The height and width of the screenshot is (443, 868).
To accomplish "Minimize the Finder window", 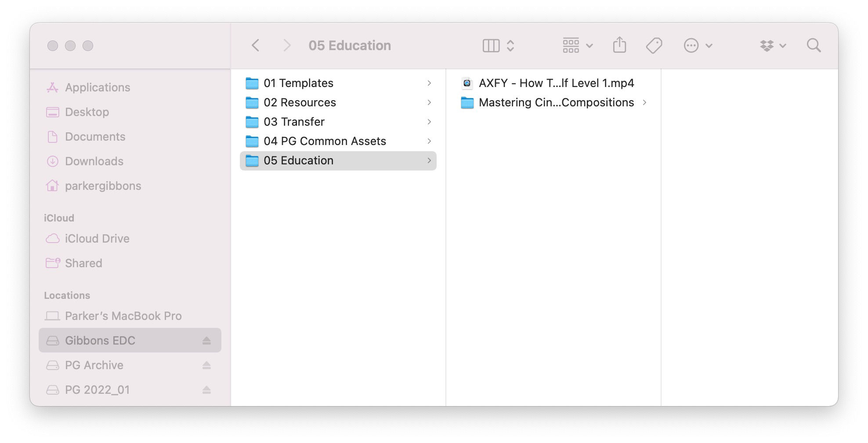I will pyautogui.click(x=70, y=46).
